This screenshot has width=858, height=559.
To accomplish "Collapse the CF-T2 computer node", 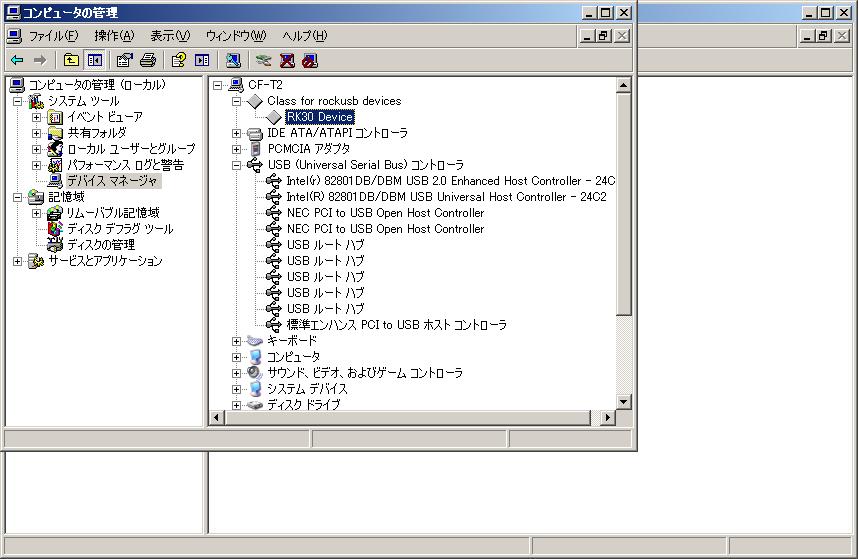I will point(217,85).
